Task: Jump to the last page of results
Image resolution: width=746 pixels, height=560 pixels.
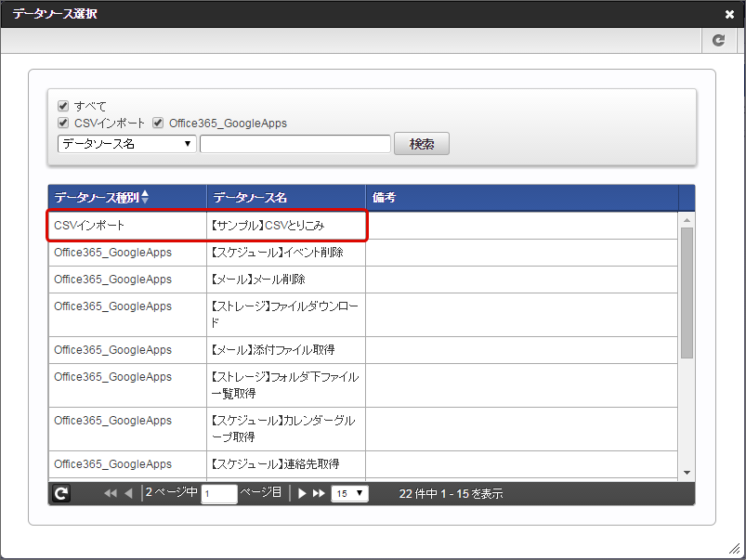Action: tap(319, 494)
